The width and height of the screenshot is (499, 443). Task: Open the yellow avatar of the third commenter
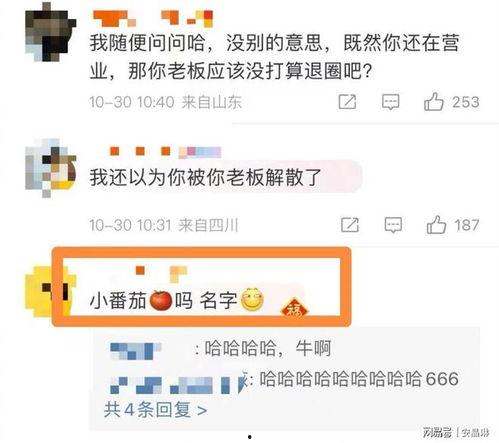pos(50,291)
